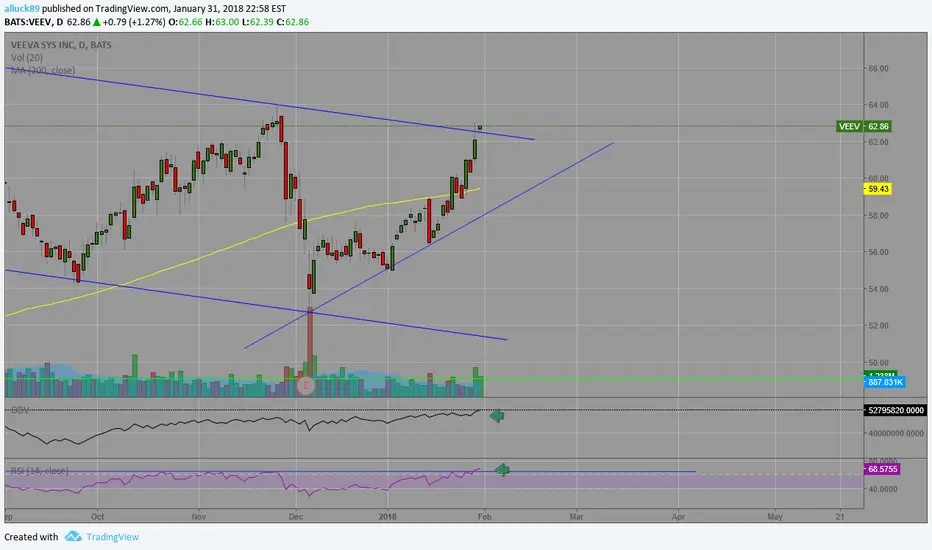Click the VEEVA SYS INC, D, BATS title
Screen dimensions: 932x550
point(61,45)
